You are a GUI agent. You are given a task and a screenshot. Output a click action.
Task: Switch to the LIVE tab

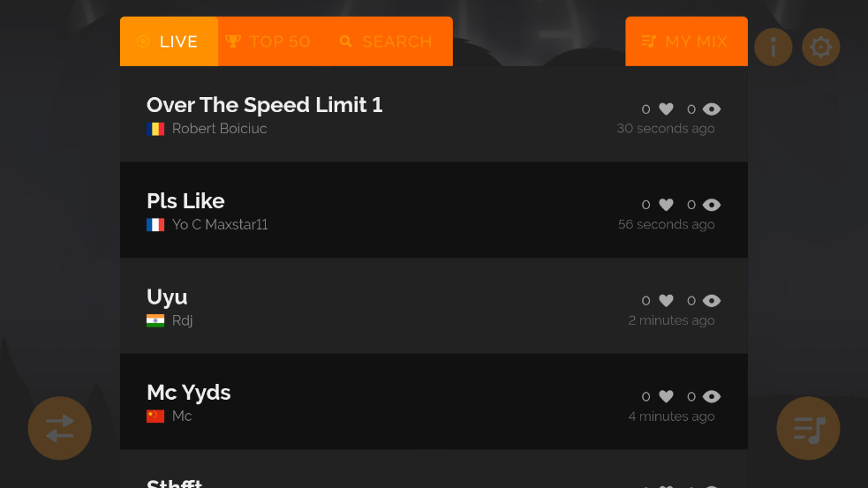coord(169,41)
